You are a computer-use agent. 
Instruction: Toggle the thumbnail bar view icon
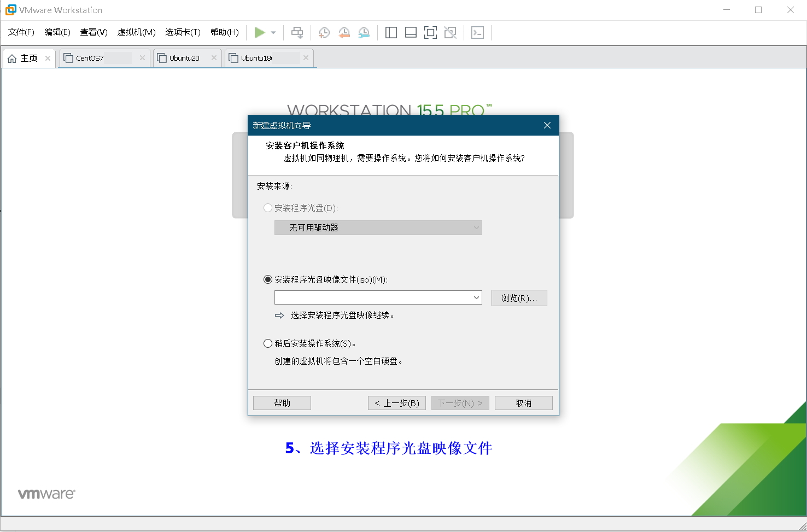411,33
